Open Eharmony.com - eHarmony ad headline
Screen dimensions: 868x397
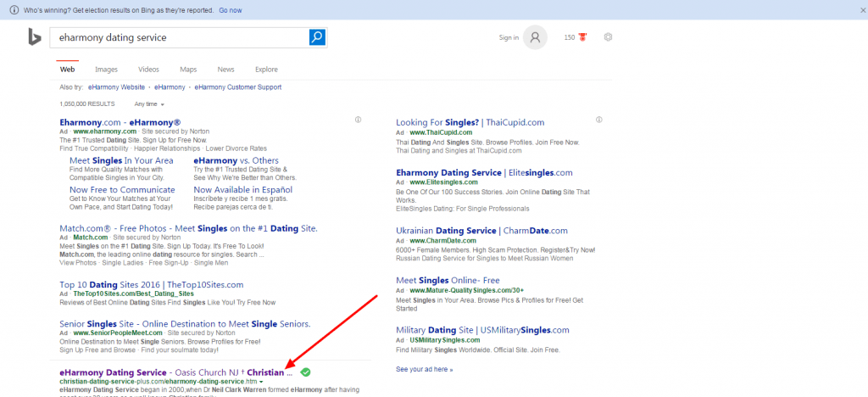point(120,122)
